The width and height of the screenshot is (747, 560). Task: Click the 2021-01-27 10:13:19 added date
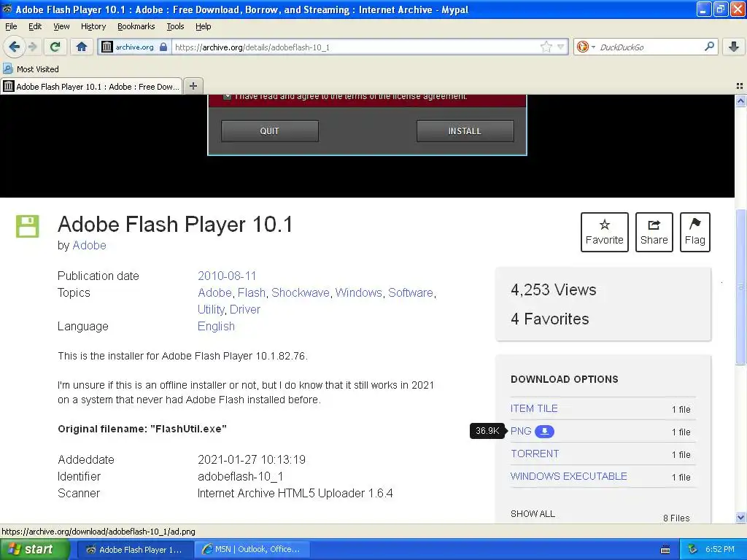click(x=252, y=459)
